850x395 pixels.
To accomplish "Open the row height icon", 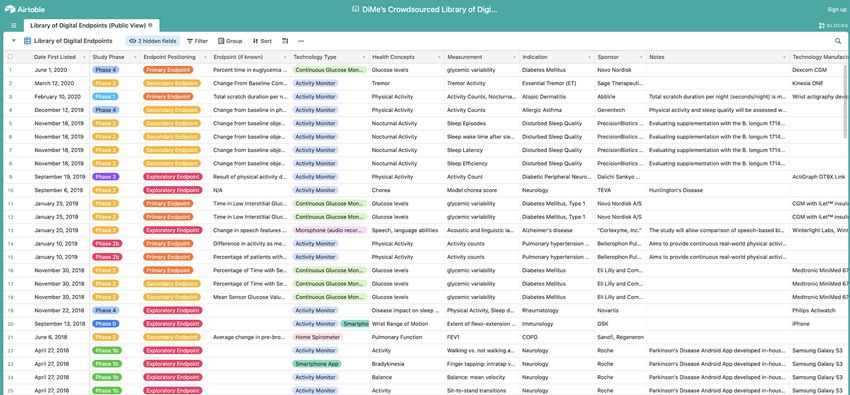I will [x=285, y=41].
